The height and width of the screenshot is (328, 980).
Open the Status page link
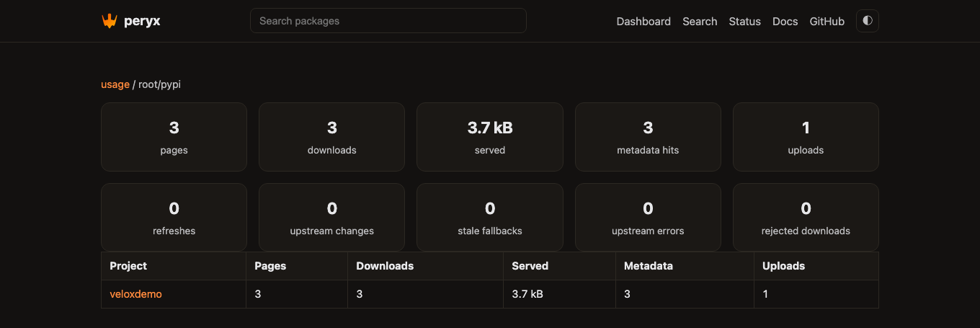pyautogui.click(x=745, y=22)
